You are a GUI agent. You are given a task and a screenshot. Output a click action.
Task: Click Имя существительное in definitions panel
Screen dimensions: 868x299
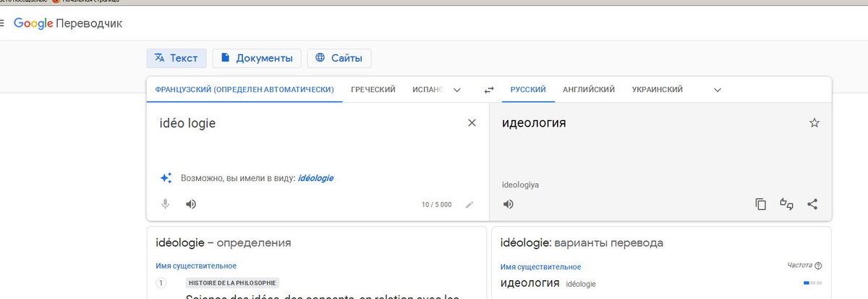pos(196,266)
